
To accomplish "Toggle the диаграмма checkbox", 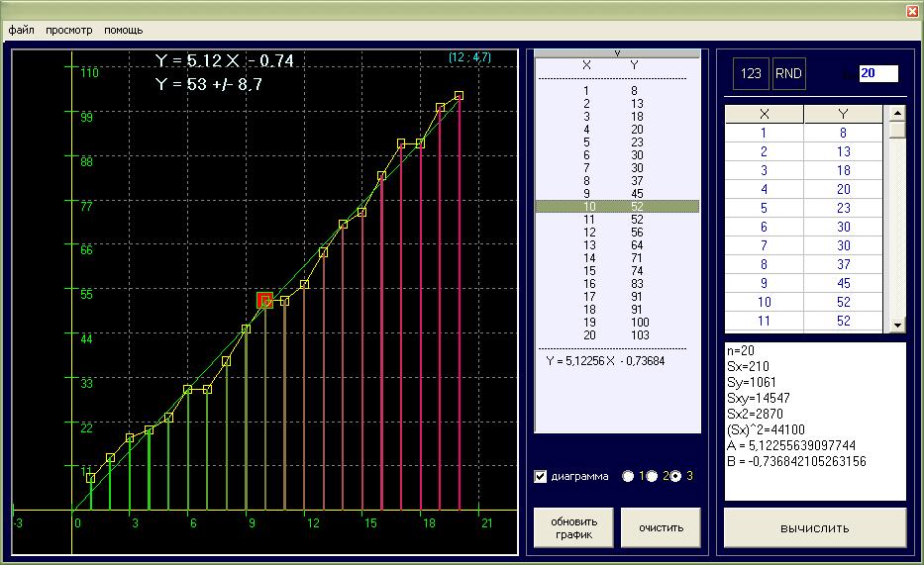I will click(541, 476).
